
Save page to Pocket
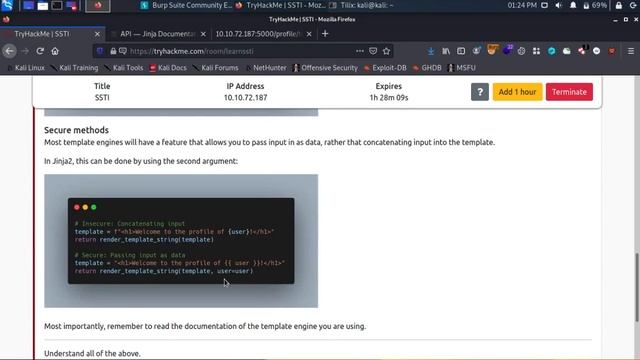point(373,51)
